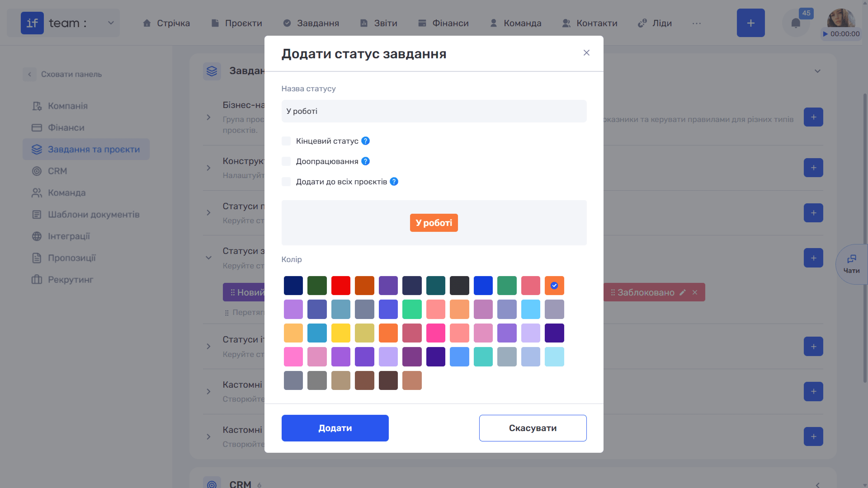Open Пропозиції in sidebar
868x488 pixels.
(71, 258)
